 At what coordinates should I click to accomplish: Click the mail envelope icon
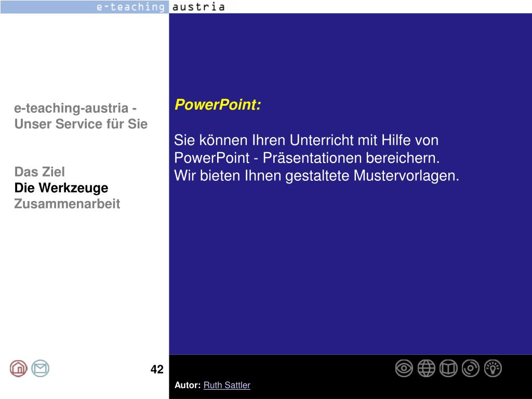click(x=41, y=368)
